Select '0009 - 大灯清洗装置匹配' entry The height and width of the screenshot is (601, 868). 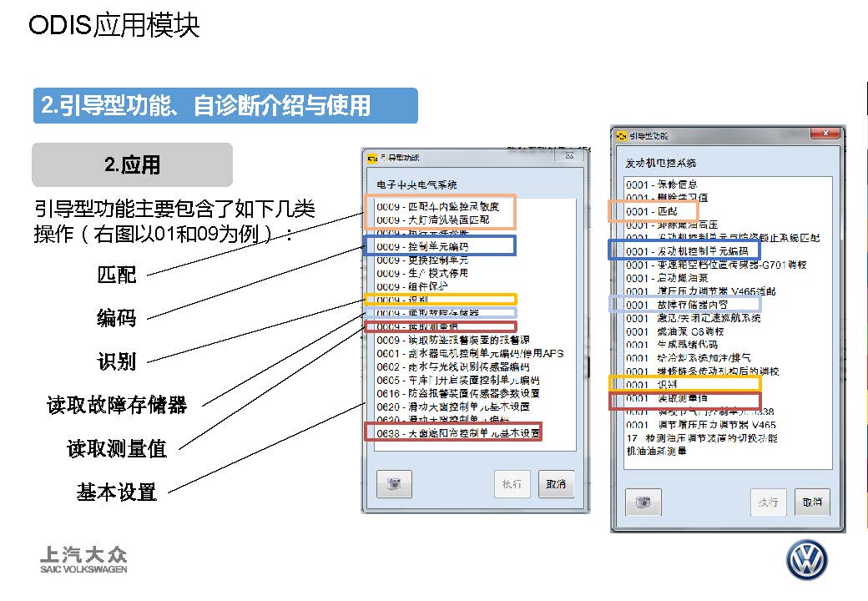(x=433, y=220)
